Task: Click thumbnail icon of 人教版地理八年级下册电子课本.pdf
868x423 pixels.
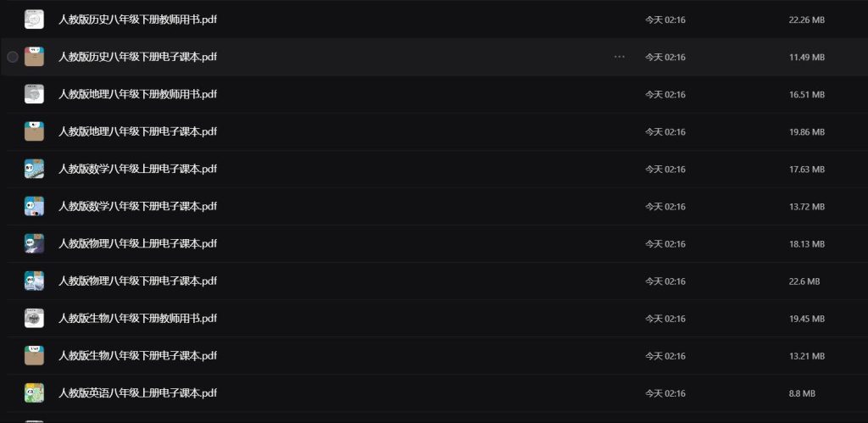Action: (x=34, y=131)
